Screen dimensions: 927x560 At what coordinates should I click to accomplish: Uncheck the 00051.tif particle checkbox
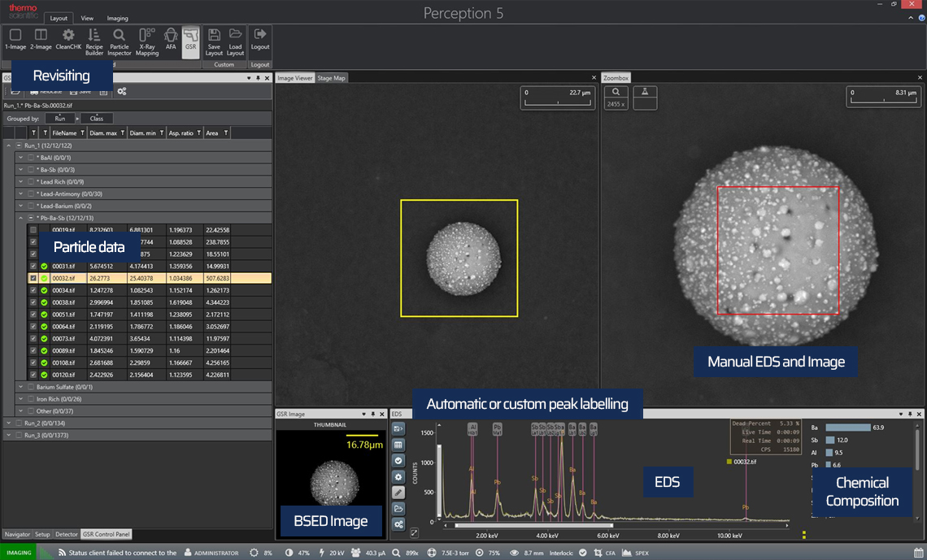tap(33, 315)
